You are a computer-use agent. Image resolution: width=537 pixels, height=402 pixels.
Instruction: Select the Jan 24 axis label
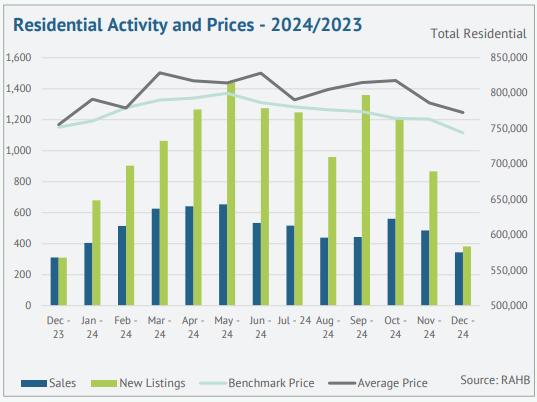pyautogui.click(x=92, y=327)
